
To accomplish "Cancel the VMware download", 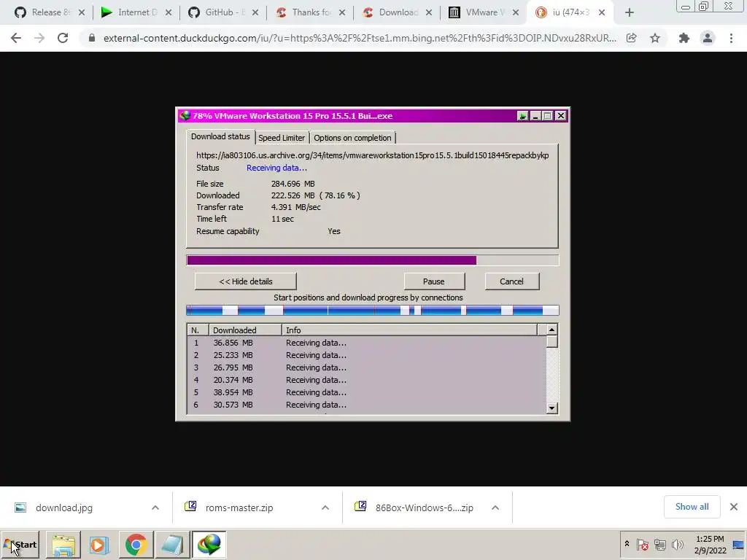I will click(511, 281).
